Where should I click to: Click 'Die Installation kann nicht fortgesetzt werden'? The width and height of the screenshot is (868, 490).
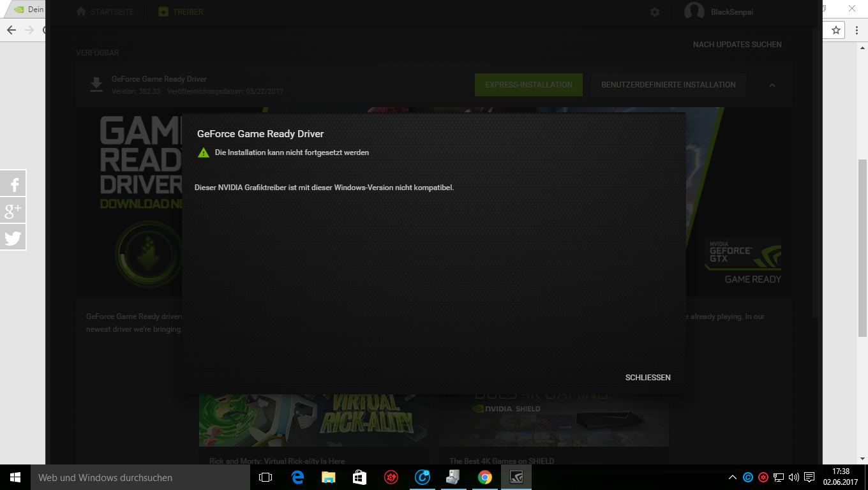click(x=292, y=152)
